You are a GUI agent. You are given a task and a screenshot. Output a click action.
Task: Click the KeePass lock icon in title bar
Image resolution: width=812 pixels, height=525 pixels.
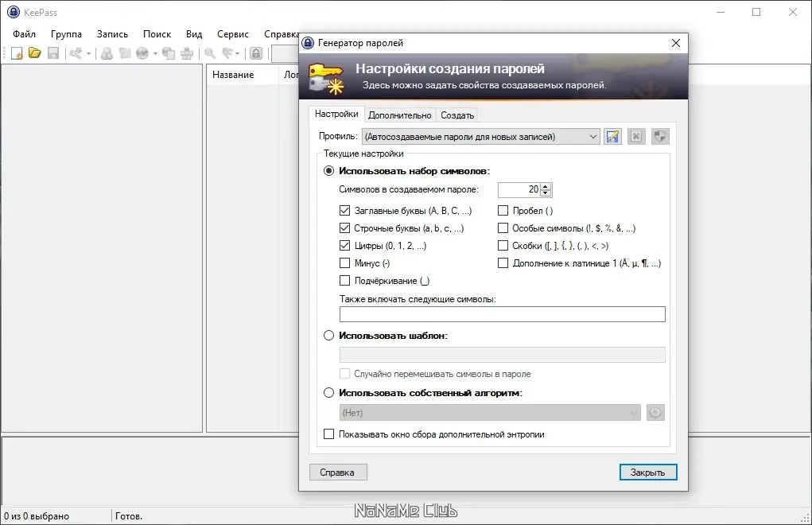(x=14, y=12)
